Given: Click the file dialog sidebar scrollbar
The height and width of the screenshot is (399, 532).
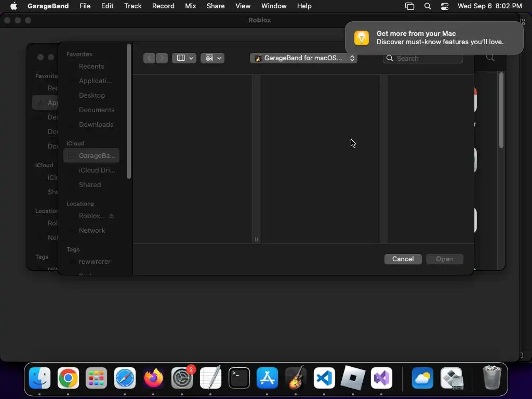Looking at the screenshot, I should pyautogui.click(x=129, y=111).
